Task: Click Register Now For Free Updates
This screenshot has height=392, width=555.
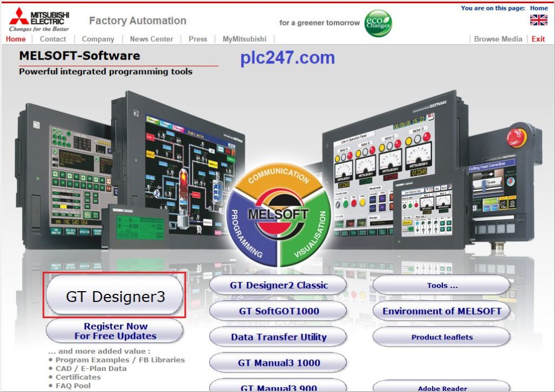Action: (115, 331)
